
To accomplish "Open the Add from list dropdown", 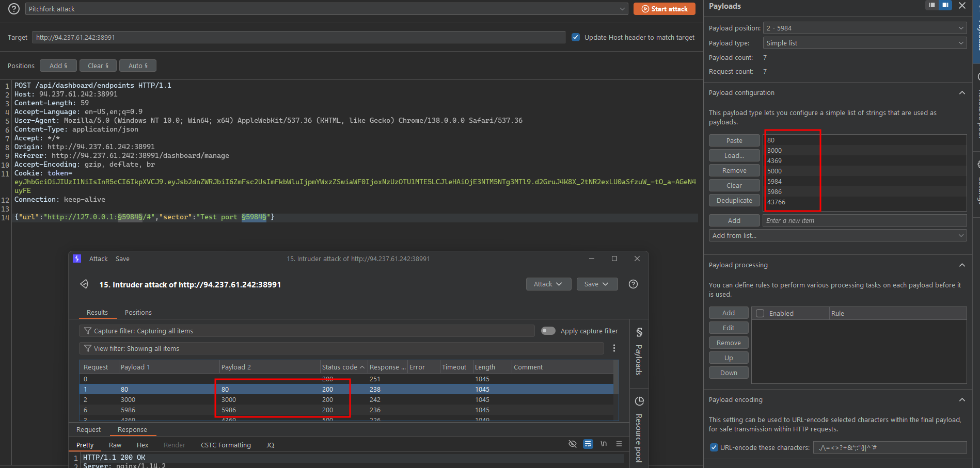I will [x=837, y=235].
